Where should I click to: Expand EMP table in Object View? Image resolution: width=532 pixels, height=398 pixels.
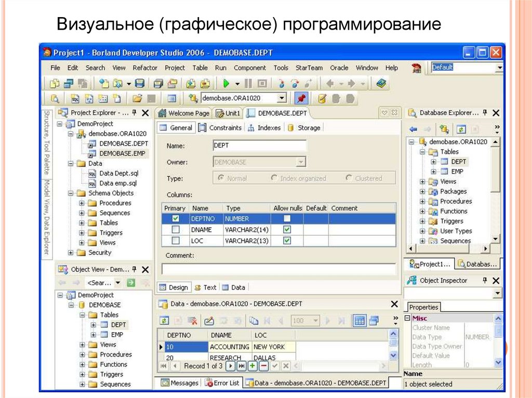[x=94, y=335]
